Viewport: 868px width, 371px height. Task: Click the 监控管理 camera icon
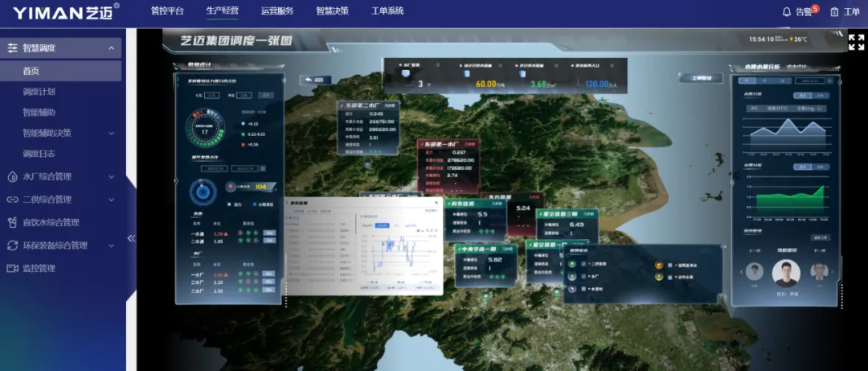[12, 269]
